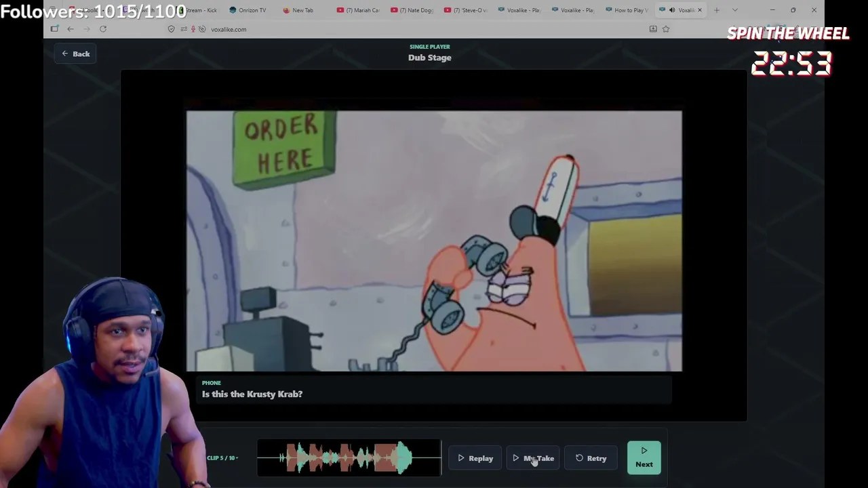
Task: Open the How to Play browser tab
Action: coord(627,10)
